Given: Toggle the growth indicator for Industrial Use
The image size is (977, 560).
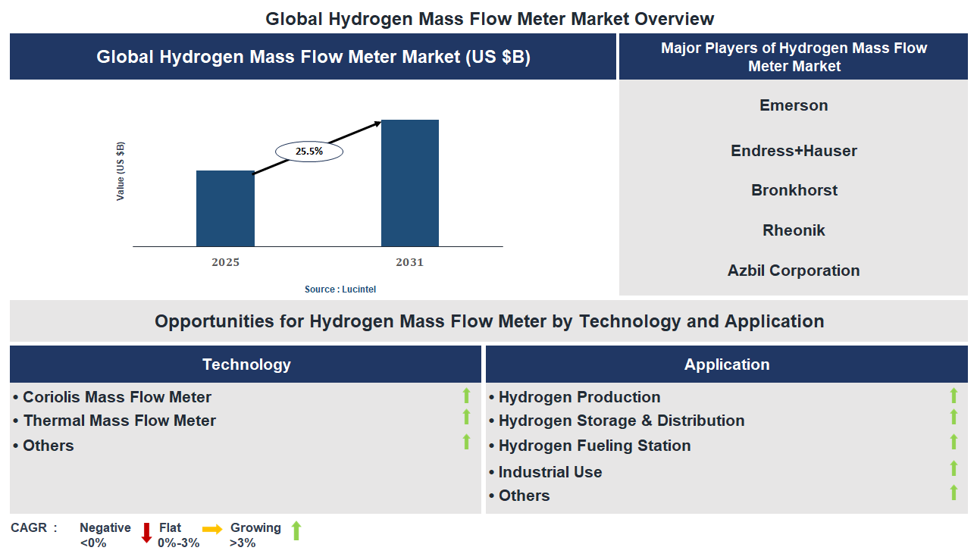Looking at the screenshot, I should click(954, 470).
